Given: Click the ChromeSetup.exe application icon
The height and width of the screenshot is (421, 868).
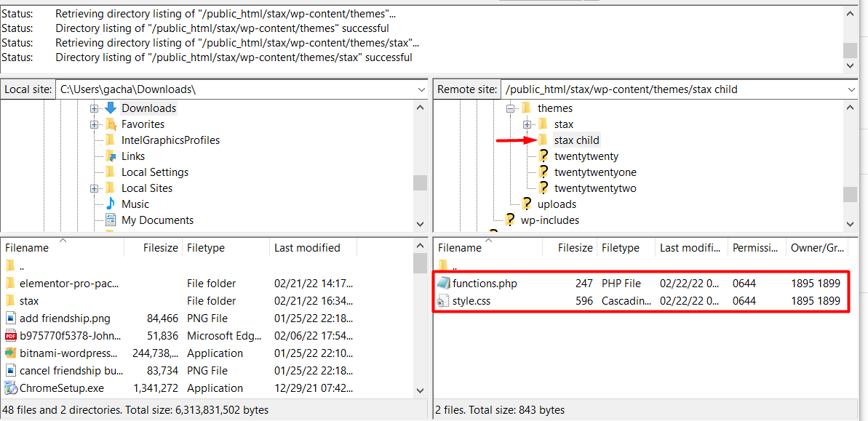Looking at the screenshot, I should (x=10, y=388).
